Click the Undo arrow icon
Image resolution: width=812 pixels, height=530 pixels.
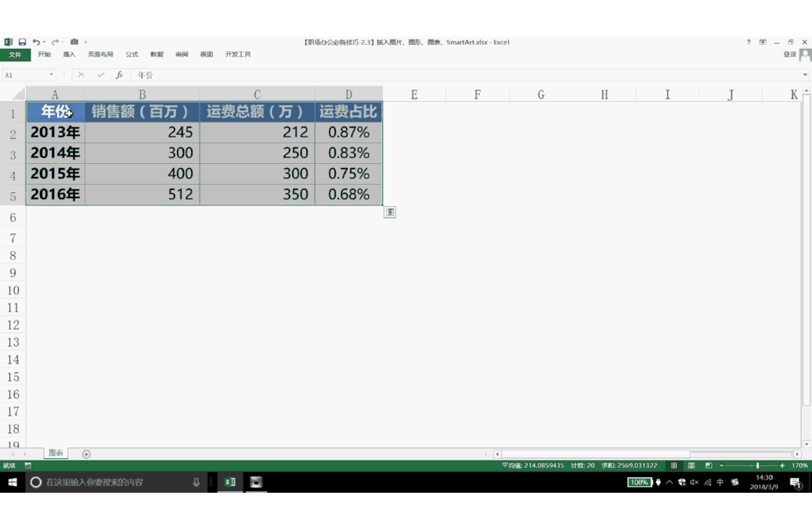pyautogui.click(x=36, y=42)
